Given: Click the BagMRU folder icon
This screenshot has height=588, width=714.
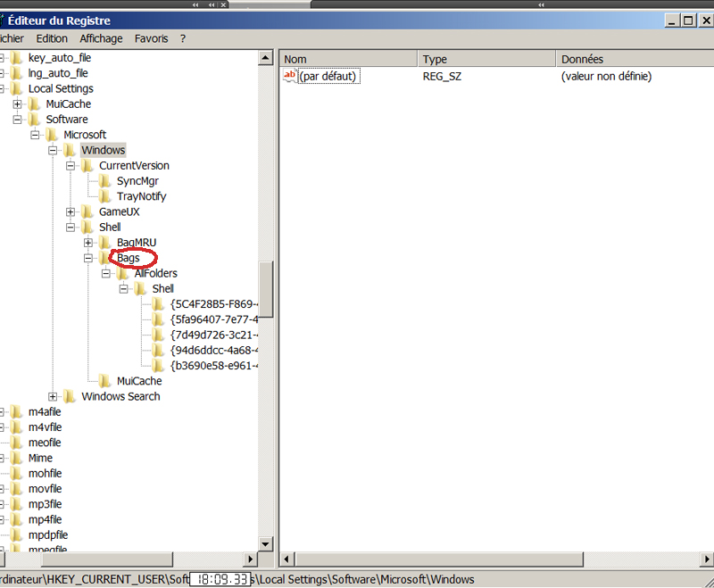Looking at the screenshot, I should coord(105,243).
